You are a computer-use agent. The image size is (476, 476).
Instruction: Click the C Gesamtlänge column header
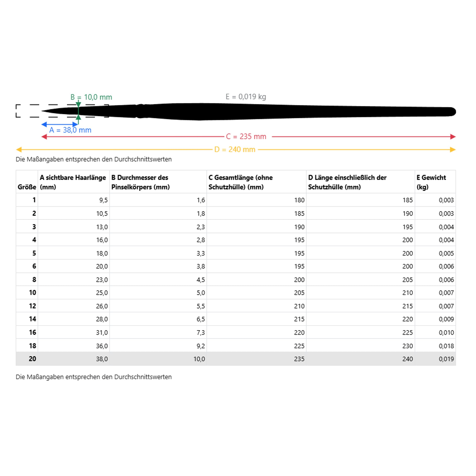point(240,182)
